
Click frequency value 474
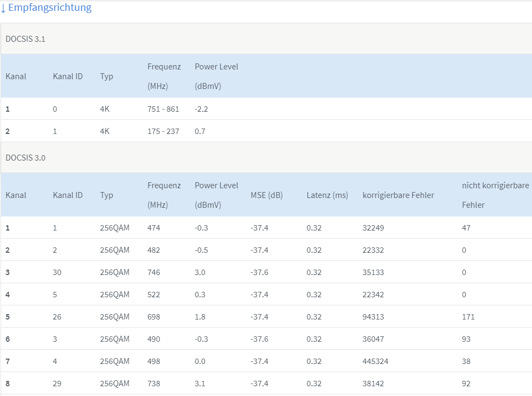(153, 228)
